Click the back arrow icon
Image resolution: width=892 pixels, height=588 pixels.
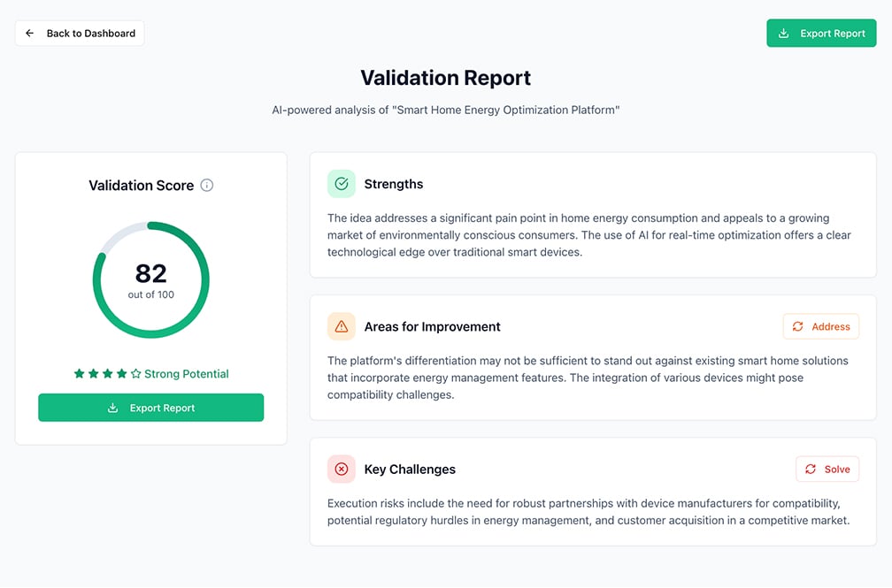click(x=30, y=34)
